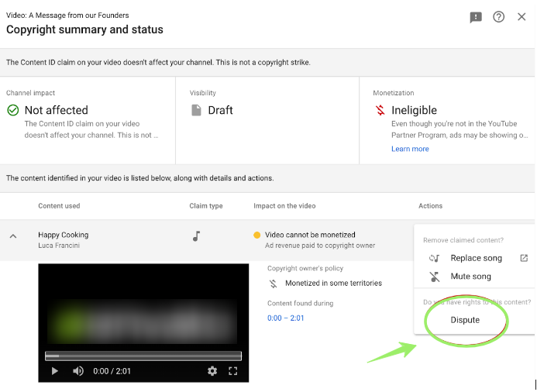Open the help question mark icon
Viewport: 537px width, 392px height.
[499, 17]
